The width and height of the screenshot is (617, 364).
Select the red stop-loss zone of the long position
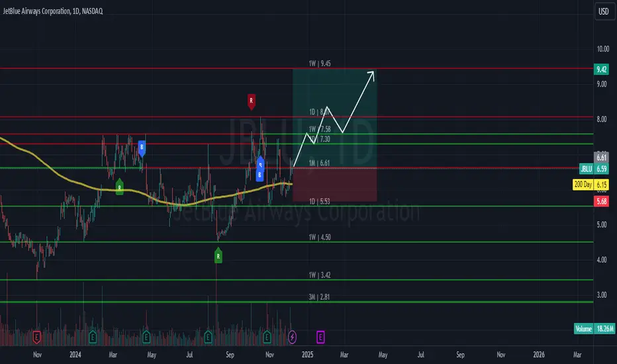click(x=334, y=185)
